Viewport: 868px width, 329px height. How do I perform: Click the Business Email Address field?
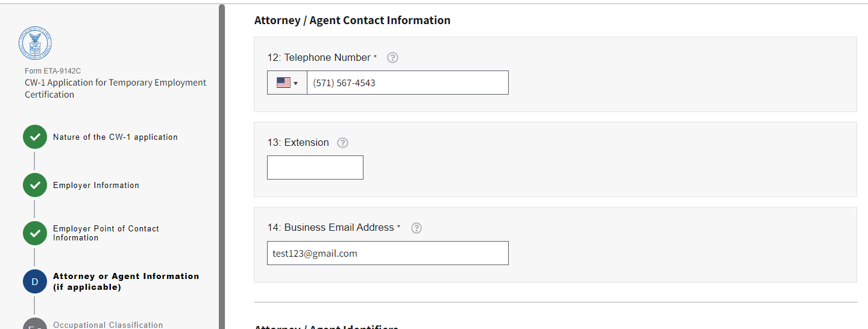pos(387,253)
